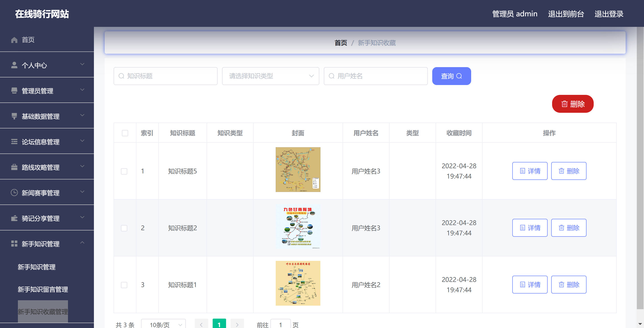
Task: Click the document icon on 知识标题2's 详情 button
Action: pos(523,228)
